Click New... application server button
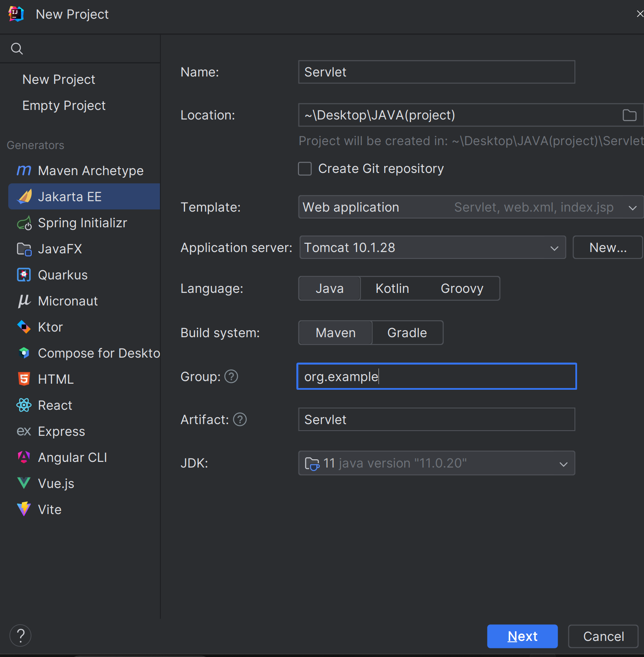 click(607, 247)
